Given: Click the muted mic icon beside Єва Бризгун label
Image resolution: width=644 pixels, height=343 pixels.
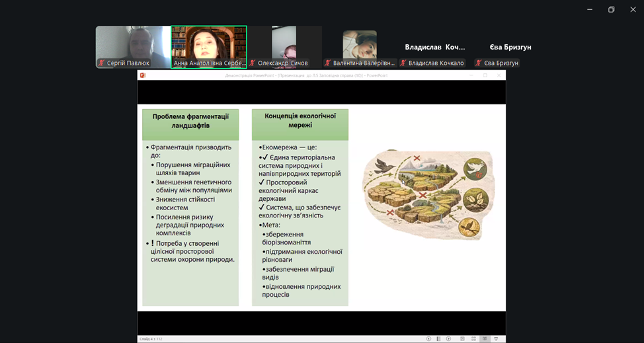Looking at the screenshot, I should pyautogui.click(x=479, y=63).
